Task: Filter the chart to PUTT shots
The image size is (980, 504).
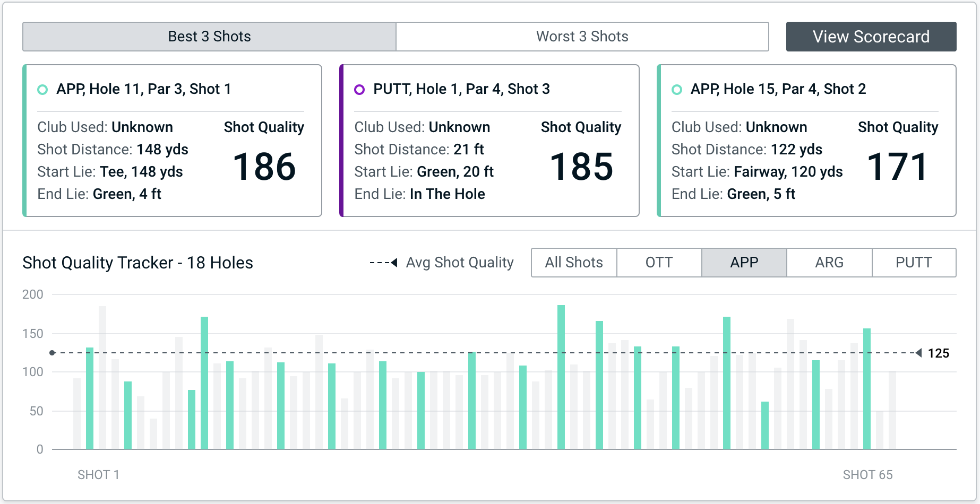Action: (x=914, y=263)
